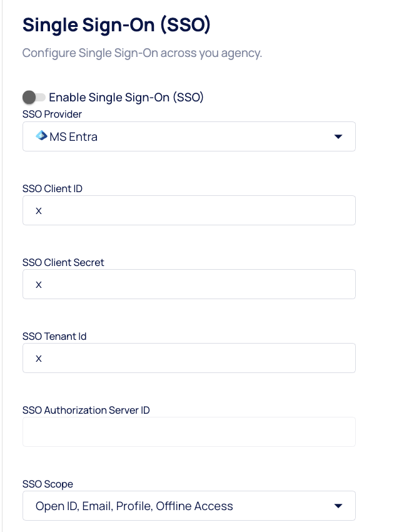Click the 'x' value in Client ID
The height and width of the screenshot is (532, 399).
pos(39,210)
